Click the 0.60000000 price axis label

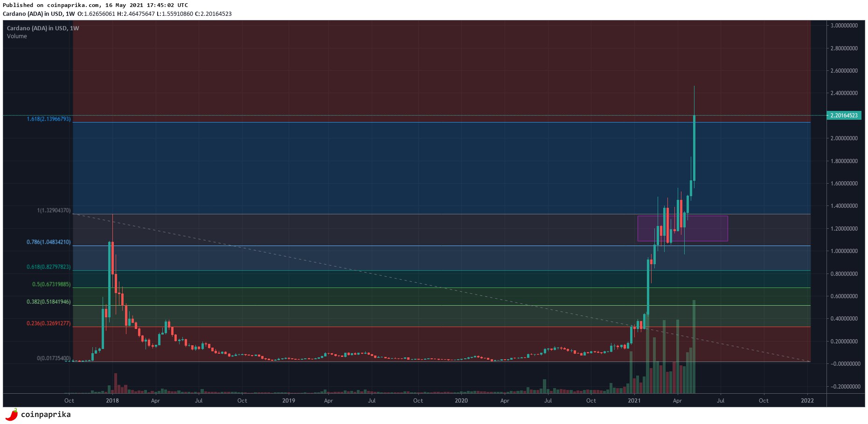(x=844, y=296)
